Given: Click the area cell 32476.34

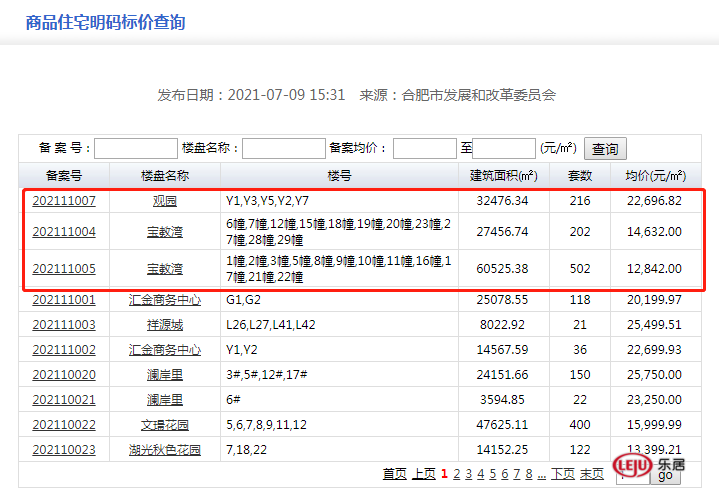Looking at the screenshot, I should click(x=502, y=201).
